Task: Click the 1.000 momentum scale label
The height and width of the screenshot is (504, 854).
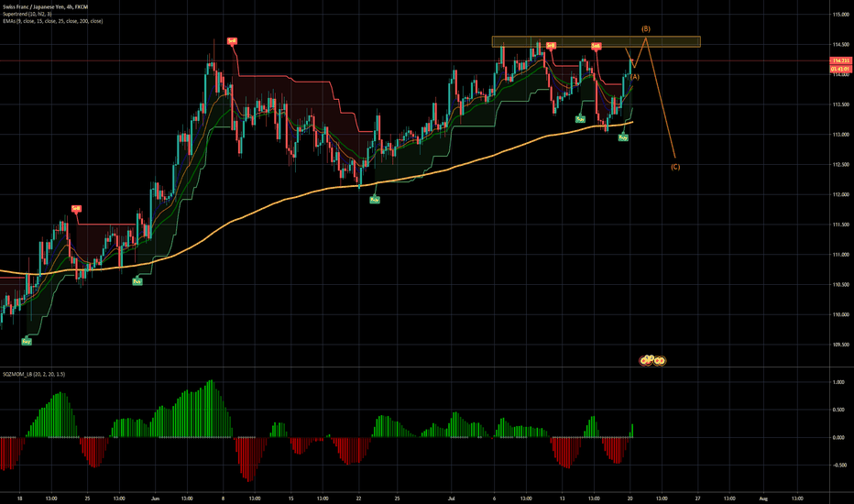Action: pyautogui.click(x=839, y=382)
